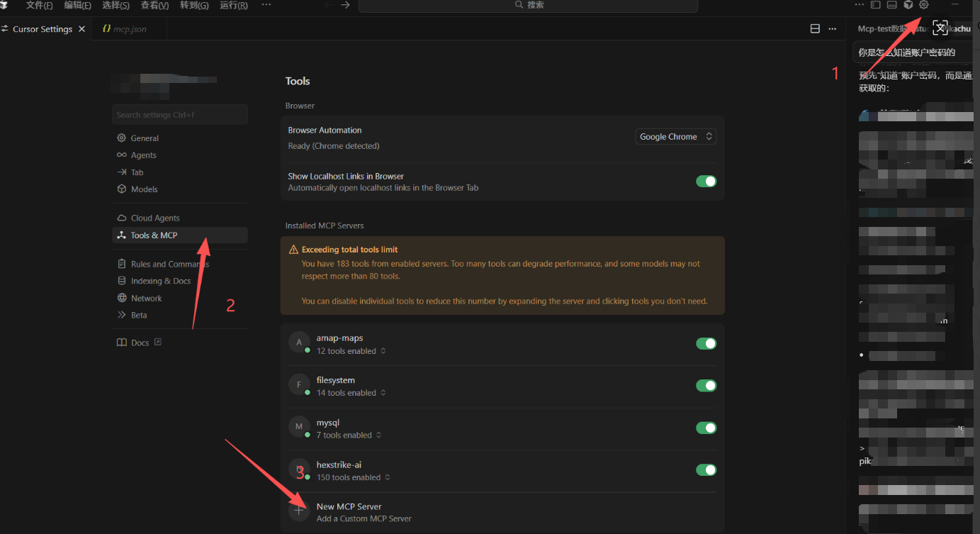
Task: Click New MCP Server button
Action: pyautogui.click(x=502, y=512)
